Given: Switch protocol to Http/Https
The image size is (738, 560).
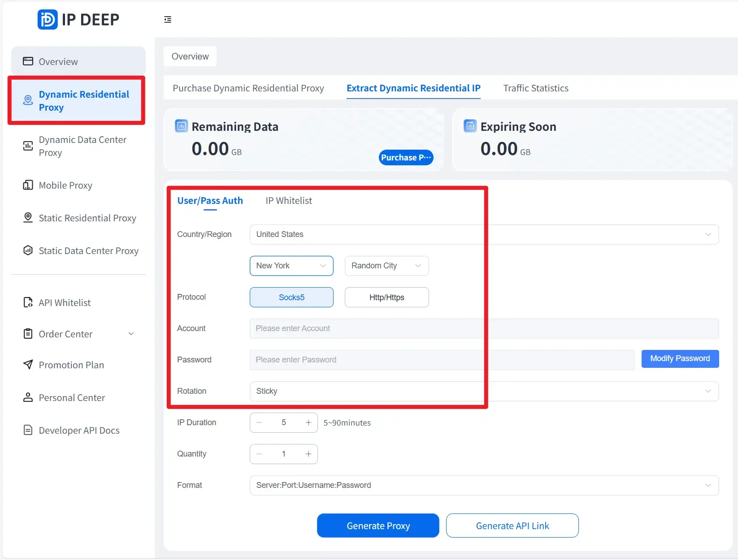Looking at the screenshot, I should (x=386, y=297).
